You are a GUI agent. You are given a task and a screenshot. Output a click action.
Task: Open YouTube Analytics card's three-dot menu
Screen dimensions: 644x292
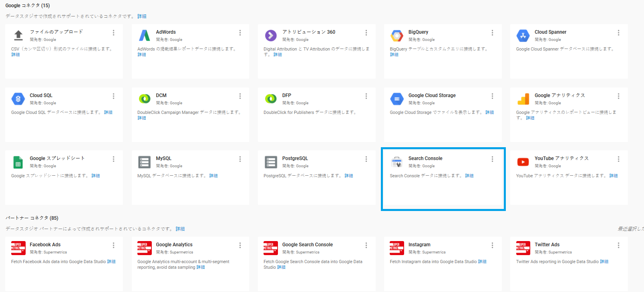point(618,159)
